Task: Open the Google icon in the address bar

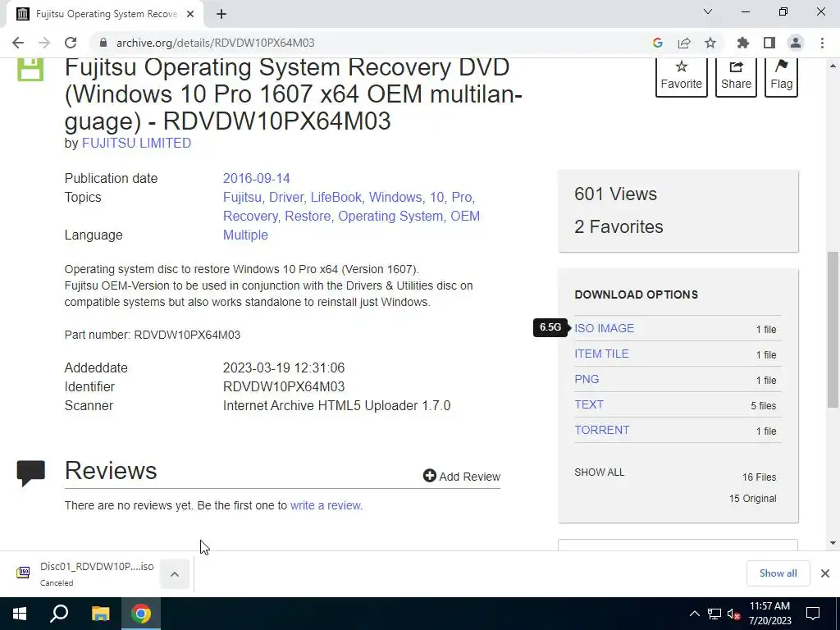Action: pos(657,43)
